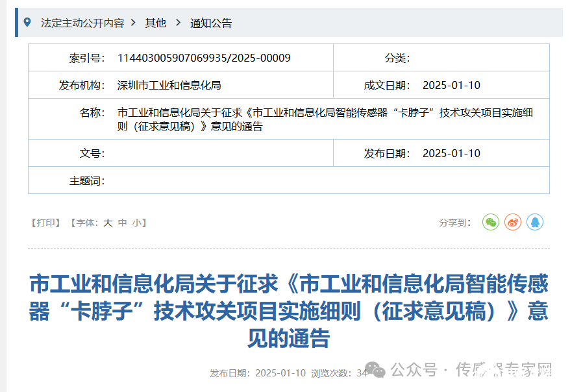Switch font size to 小

[x=137, y=222]
